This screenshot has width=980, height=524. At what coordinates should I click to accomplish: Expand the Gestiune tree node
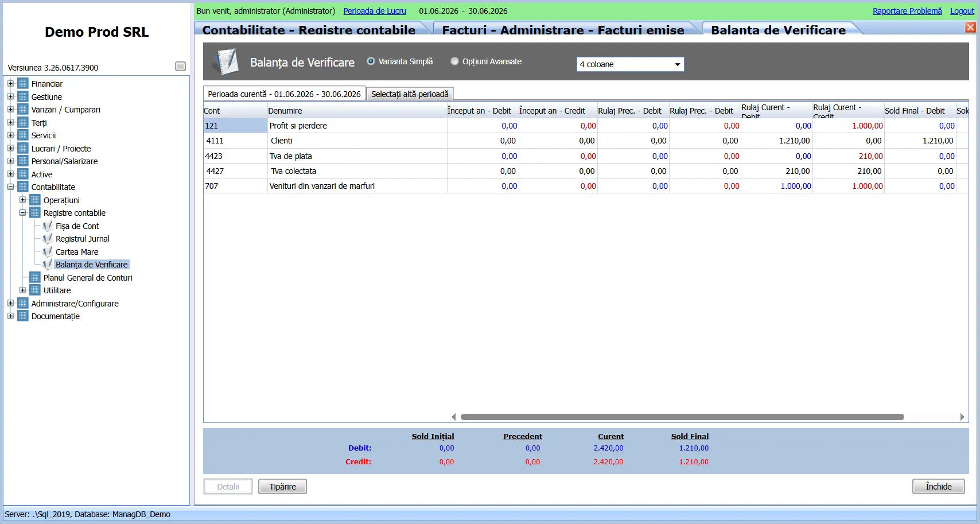(10, 96)
